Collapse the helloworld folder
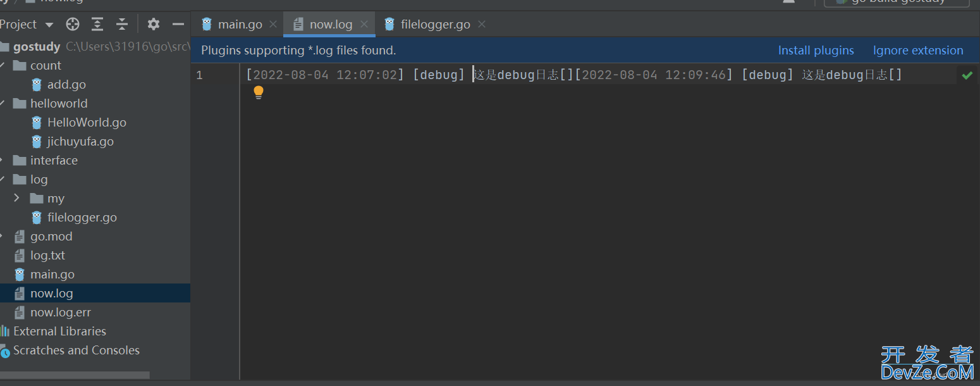 tap(3, 104)
